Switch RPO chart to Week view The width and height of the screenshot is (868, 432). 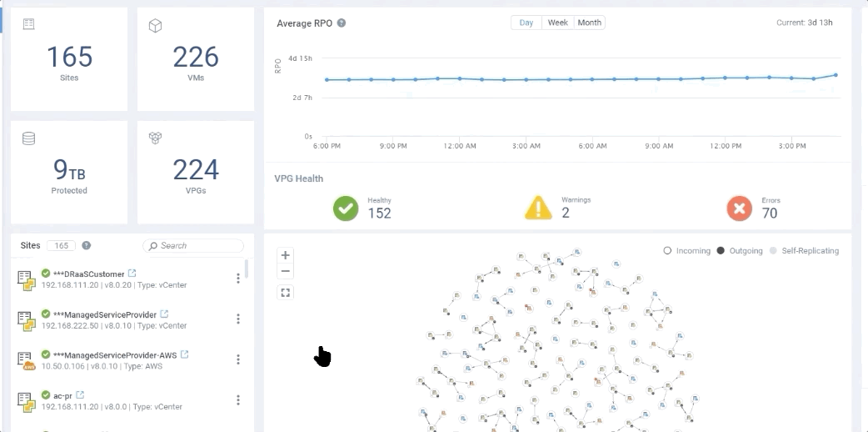click(558, 23)
